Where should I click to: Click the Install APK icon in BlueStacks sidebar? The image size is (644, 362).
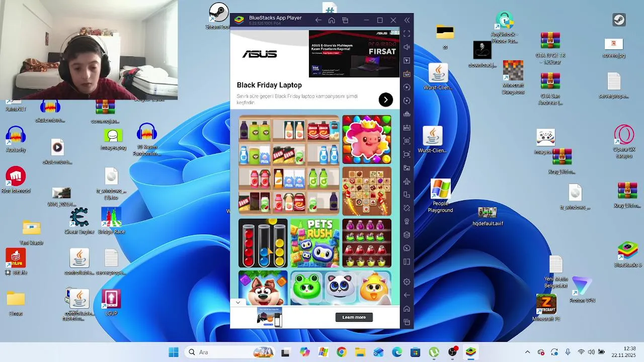point(407,128)
